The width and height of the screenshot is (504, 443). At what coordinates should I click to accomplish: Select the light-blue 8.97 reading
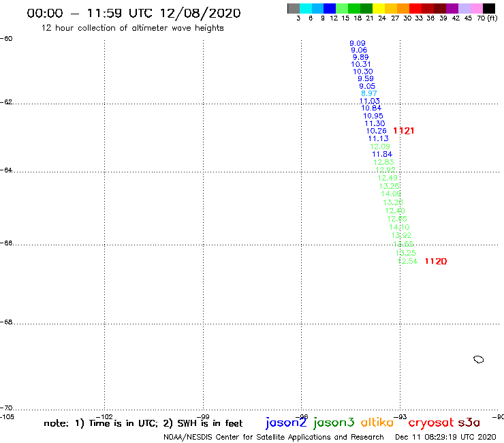(369, 93)
